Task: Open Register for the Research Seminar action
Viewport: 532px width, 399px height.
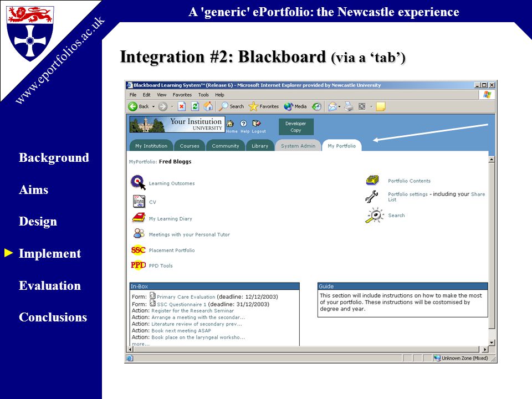Action: coord(192,311)
